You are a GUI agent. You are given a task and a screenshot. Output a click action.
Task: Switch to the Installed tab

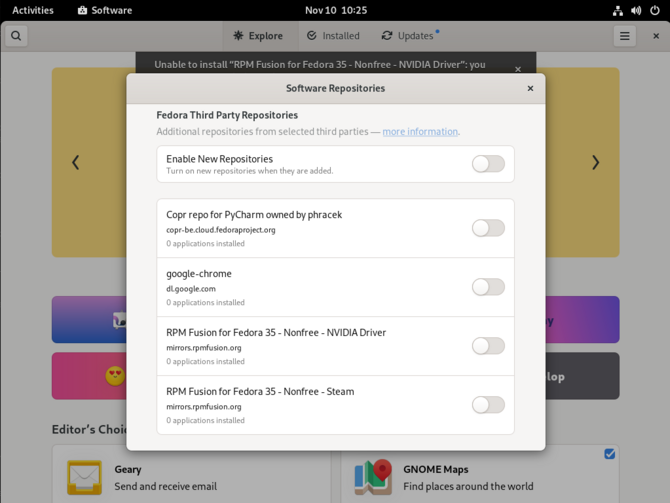(333, 36)
